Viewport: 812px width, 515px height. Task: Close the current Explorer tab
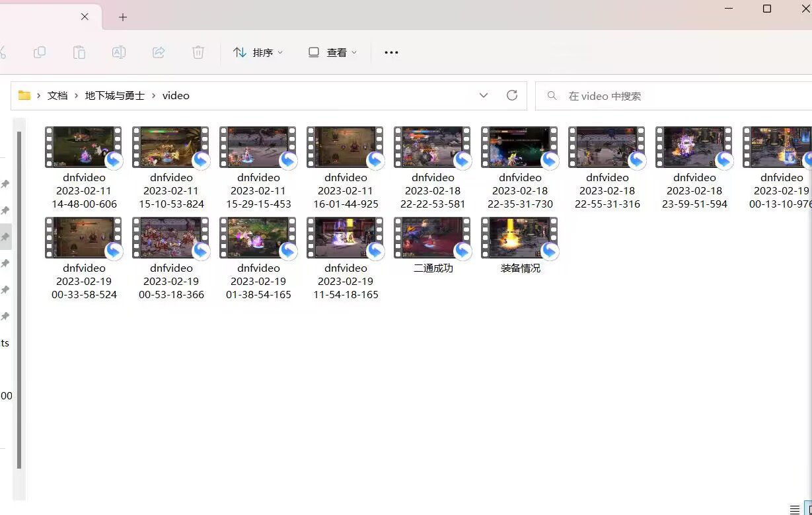(x=85, y=17)
